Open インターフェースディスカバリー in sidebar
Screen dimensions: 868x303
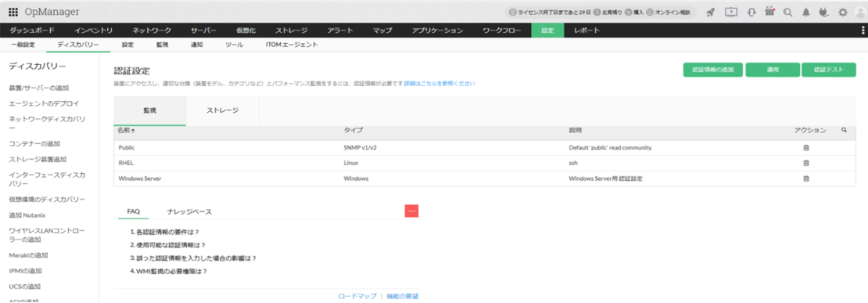tap(46, 179)
